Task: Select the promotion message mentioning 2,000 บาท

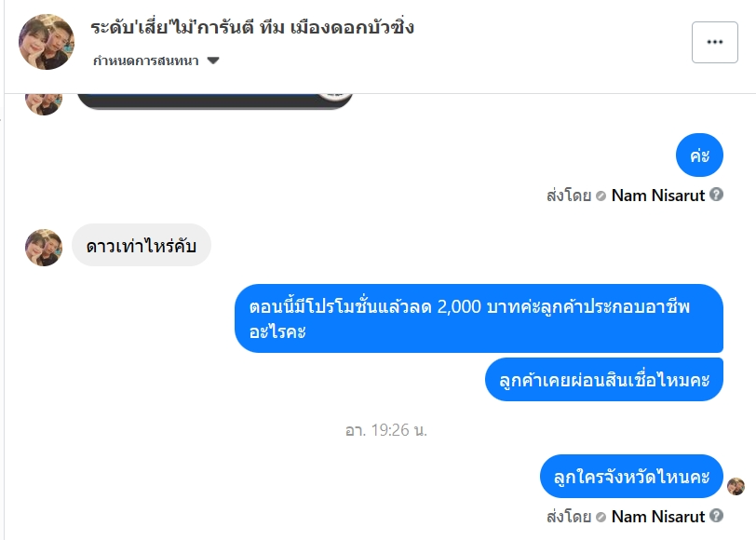Action: click(x=479, y=318)
